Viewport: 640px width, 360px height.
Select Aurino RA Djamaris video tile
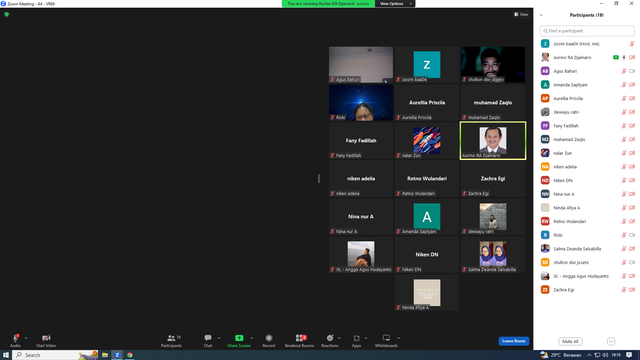point(493,140)
